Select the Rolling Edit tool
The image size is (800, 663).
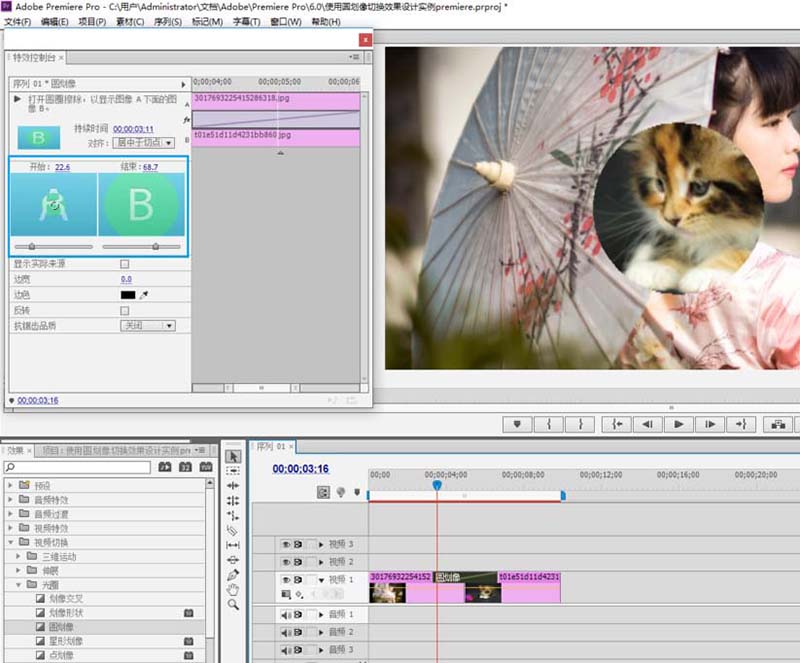point(233,501)
